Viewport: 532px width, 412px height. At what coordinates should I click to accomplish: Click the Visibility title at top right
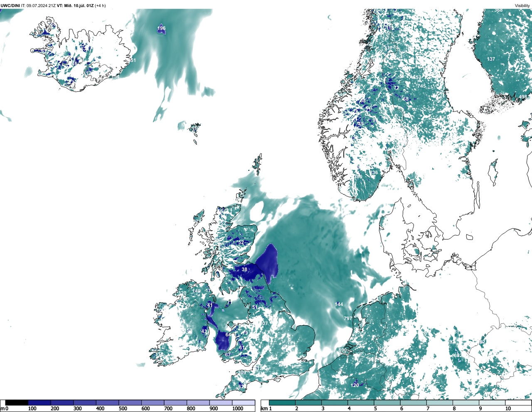pos(522,5)
